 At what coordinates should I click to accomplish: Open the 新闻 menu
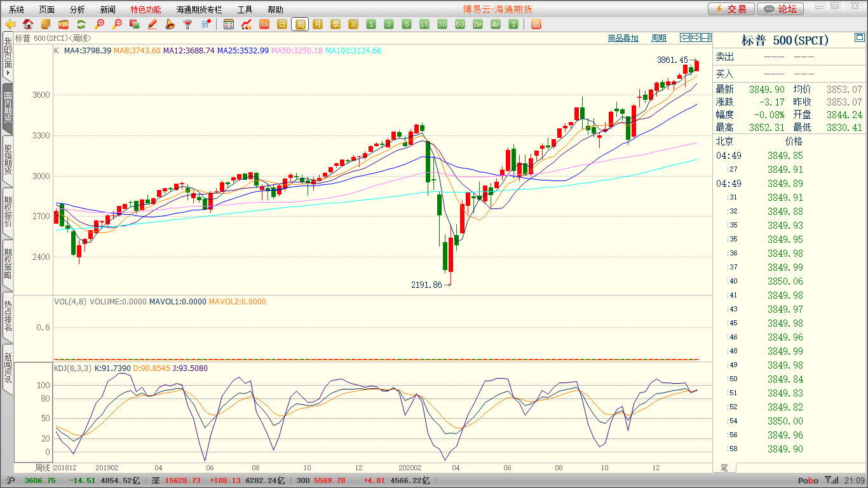[x=108, y=10]
